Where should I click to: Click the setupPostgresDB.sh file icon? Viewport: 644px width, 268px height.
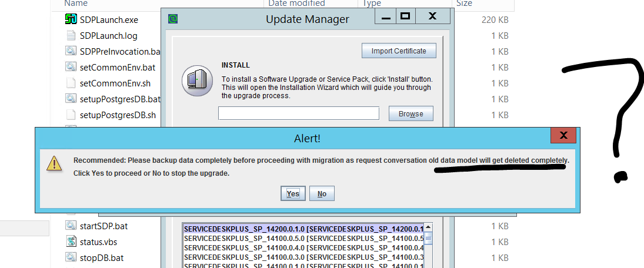(x=71, y=115)
